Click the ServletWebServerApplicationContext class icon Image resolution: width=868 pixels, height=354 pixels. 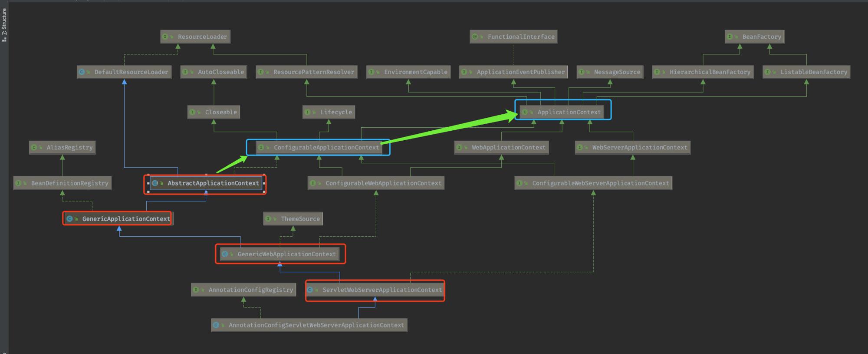click(310, 290)
